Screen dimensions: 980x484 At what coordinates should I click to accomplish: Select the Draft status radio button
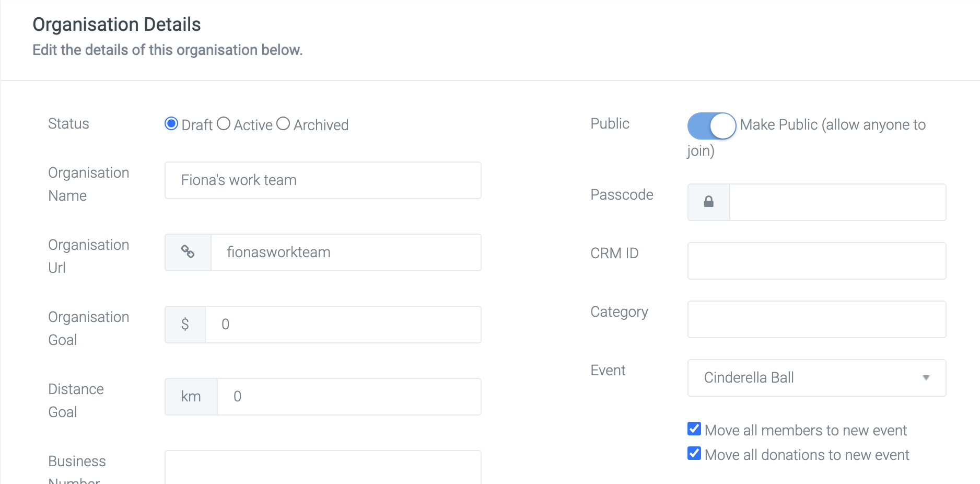171,124
